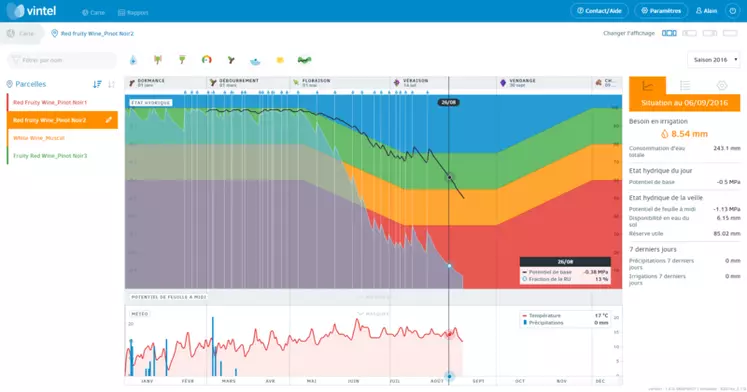Select parcel Fruity Red Wine_Pinot Noir3
This screenshot has height=392, width=747.
tap(62, 156)
